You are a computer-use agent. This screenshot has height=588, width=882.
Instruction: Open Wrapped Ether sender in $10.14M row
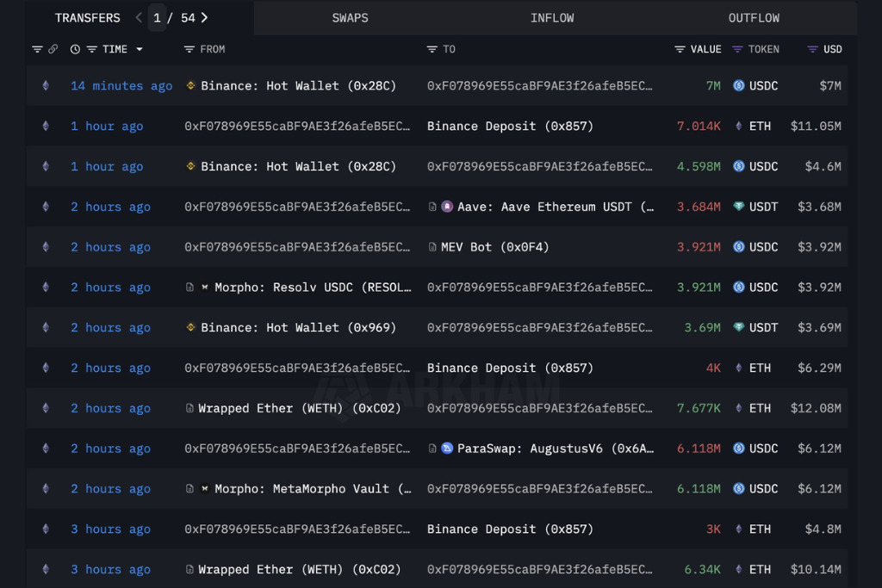tap(299, 569)
